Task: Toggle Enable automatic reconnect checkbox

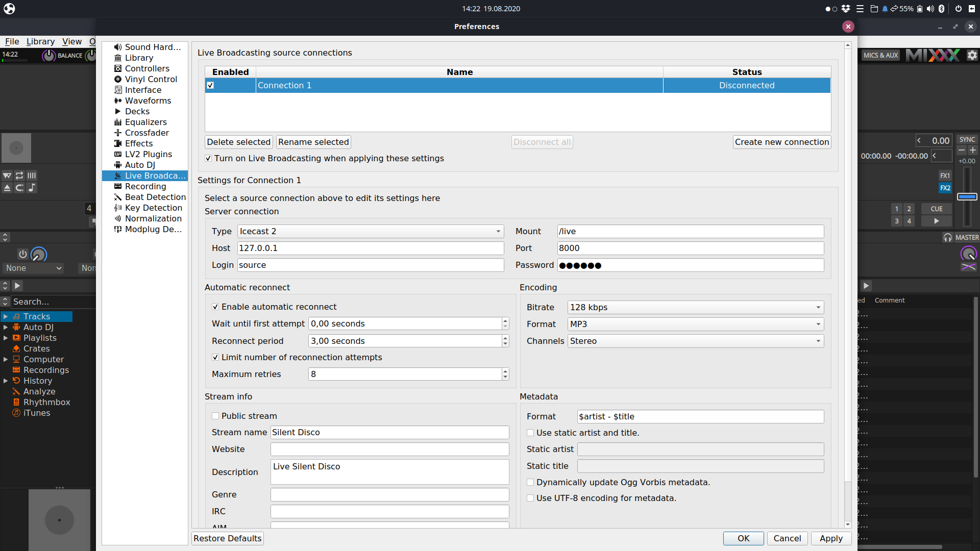Action: (215, 307)
